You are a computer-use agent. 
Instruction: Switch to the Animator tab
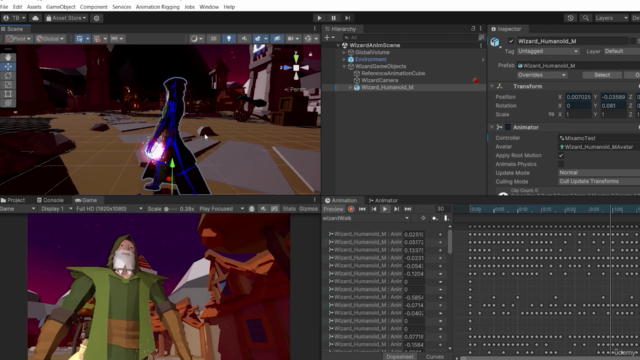tap(383, 200)
